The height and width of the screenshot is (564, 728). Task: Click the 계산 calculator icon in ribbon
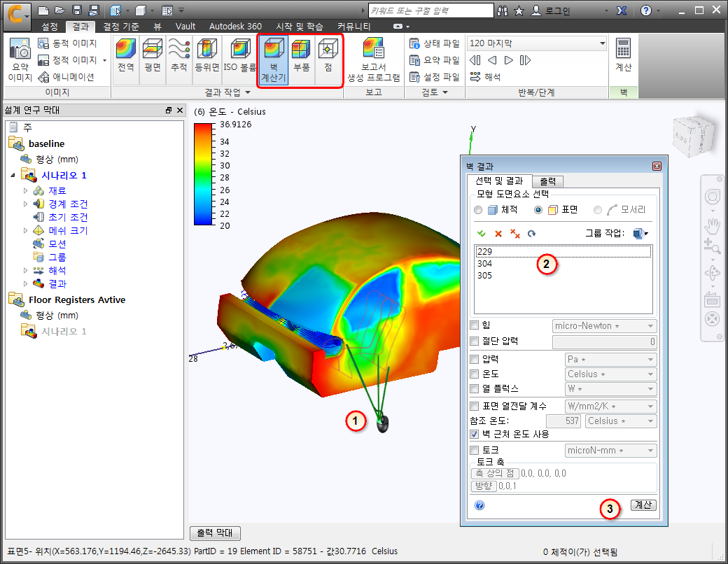623,55
